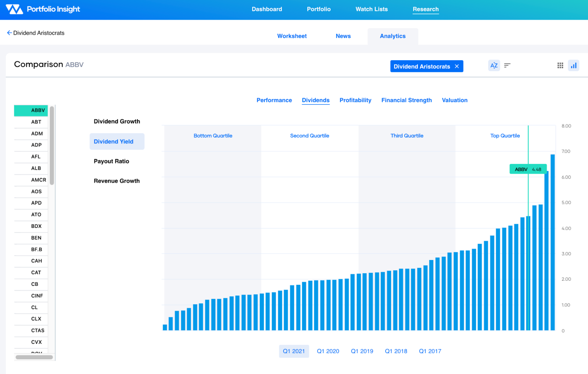The width and height of the screenshot is (588, 374).
Task: Toggle alphabetical A-Z sorting
Action: tap(494, 65)
